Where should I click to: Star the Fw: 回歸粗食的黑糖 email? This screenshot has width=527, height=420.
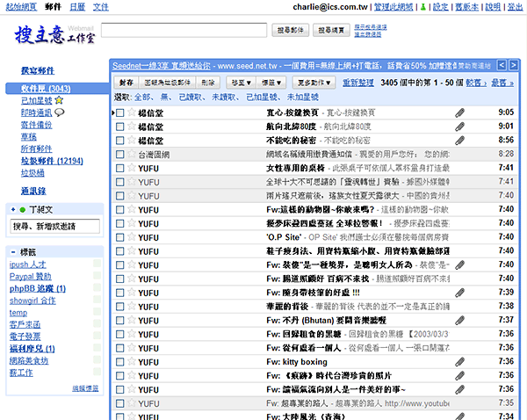[x=132, y=334]
